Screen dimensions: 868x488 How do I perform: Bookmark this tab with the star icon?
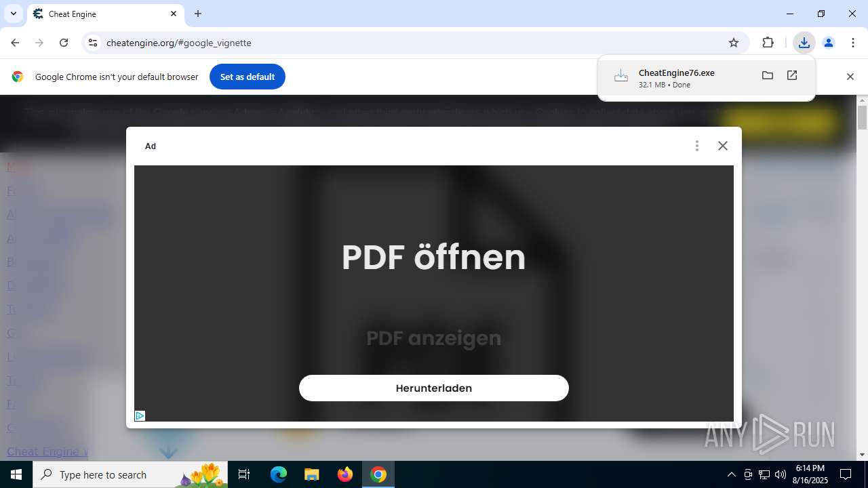pyautogui.click(x=734, y=43)
